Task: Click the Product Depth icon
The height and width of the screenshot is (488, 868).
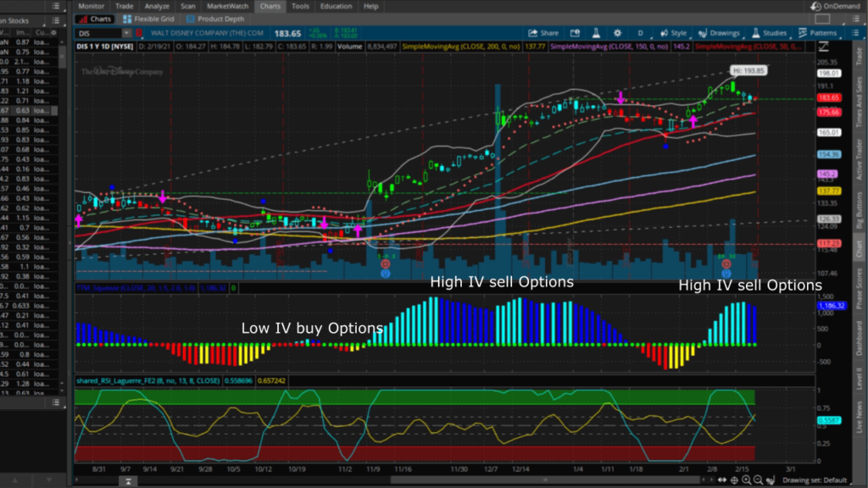Action: [x=191, y=19]
